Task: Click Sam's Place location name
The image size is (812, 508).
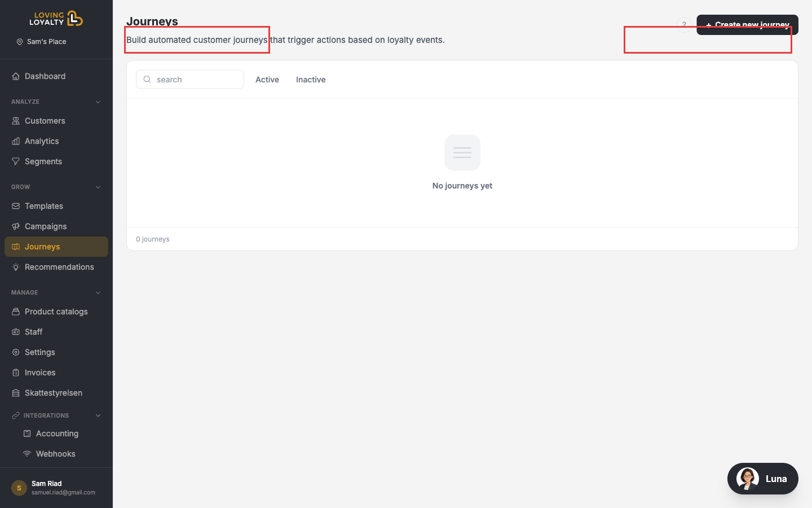Action: [46, 42]
